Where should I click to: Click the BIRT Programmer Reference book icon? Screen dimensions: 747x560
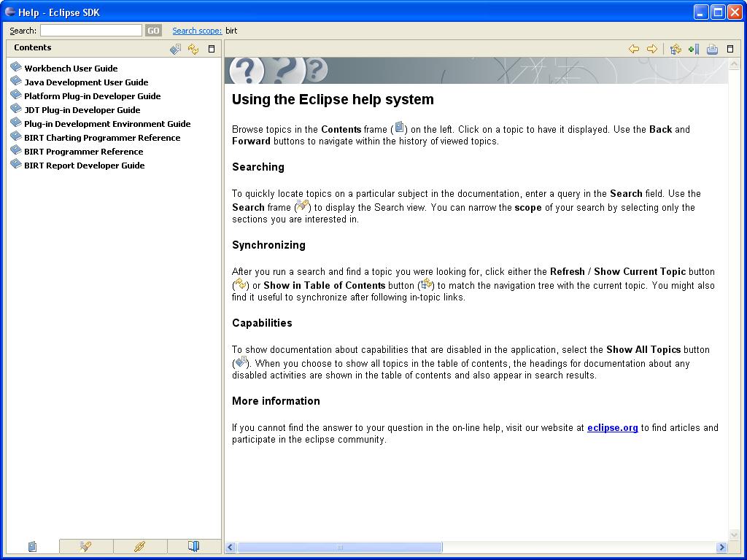click(16, 150)
